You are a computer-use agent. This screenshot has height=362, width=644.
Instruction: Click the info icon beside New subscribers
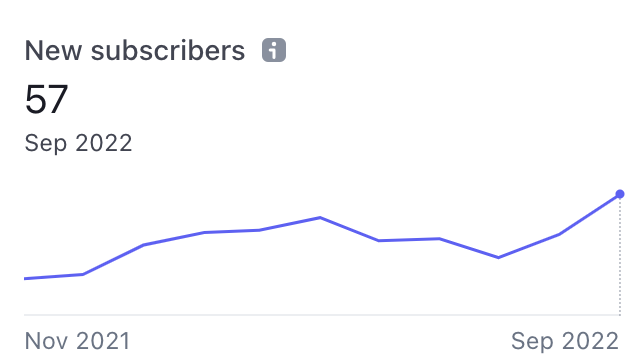(274, 50)
